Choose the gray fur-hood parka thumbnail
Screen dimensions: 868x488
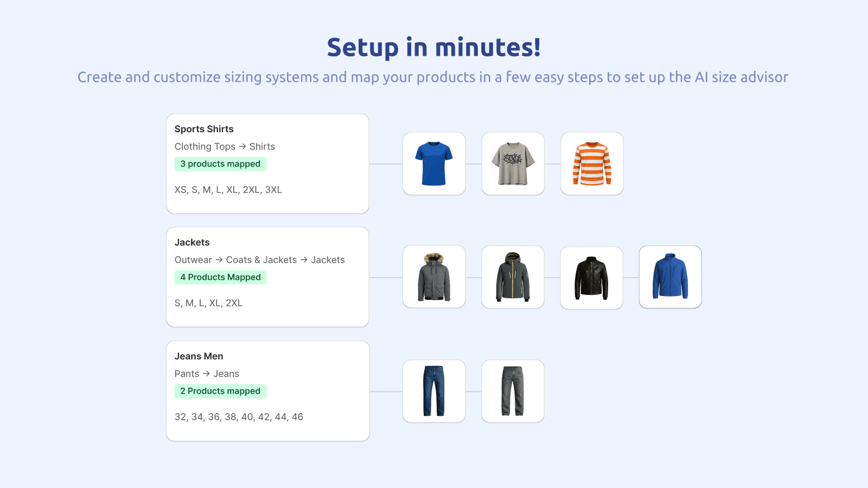(434, 277)
